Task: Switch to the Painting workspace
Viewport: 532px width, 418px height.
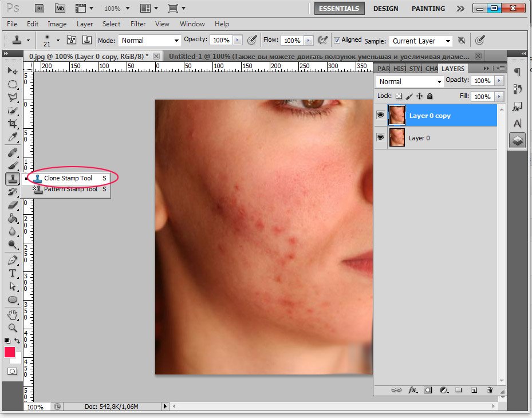Action: coord(428,9)
